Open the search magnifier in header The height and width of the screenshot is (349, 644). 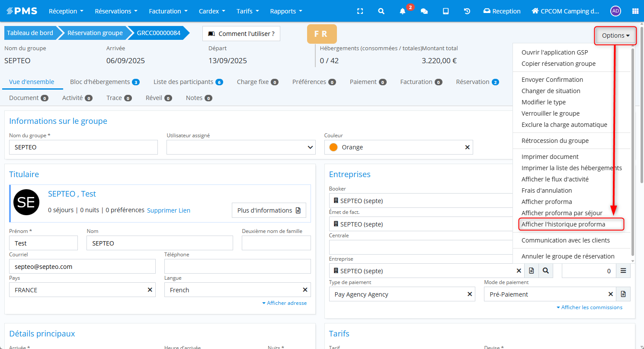pos(381,11)
